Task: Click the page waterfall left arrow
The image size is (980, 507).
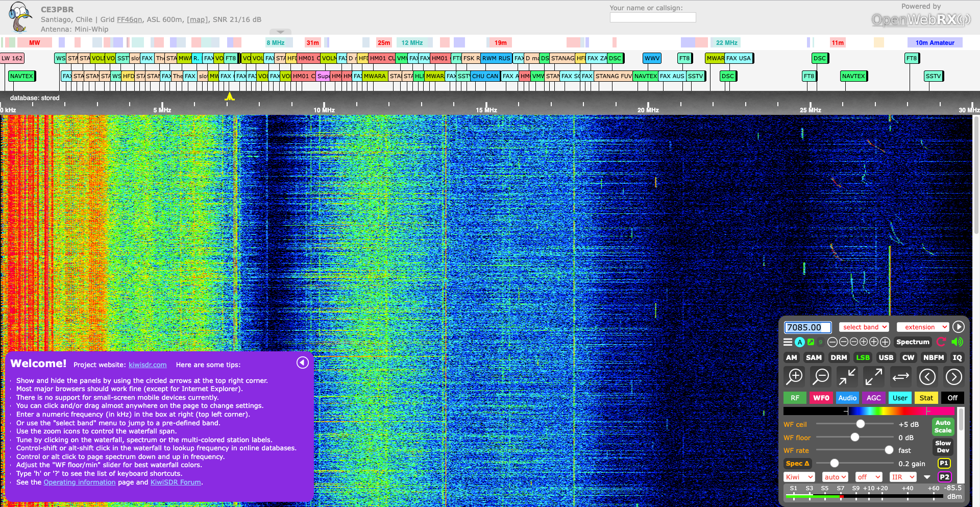Action: click(x=927, y=377)
